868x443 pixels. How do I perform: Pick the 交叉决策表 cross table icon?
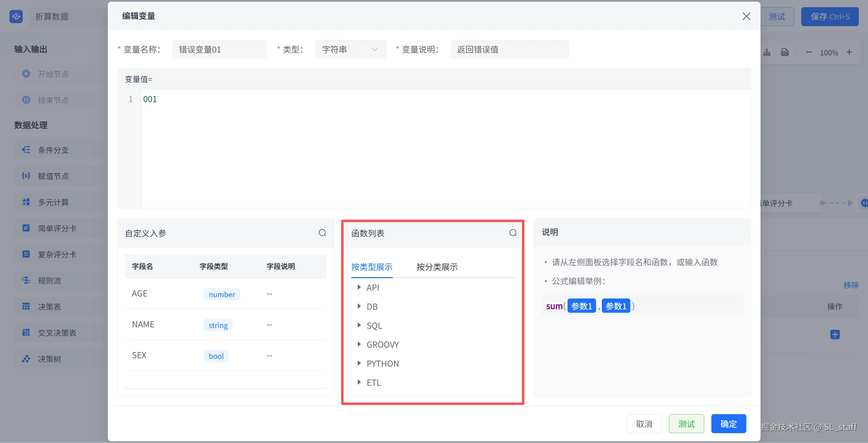tap(26, 332)
